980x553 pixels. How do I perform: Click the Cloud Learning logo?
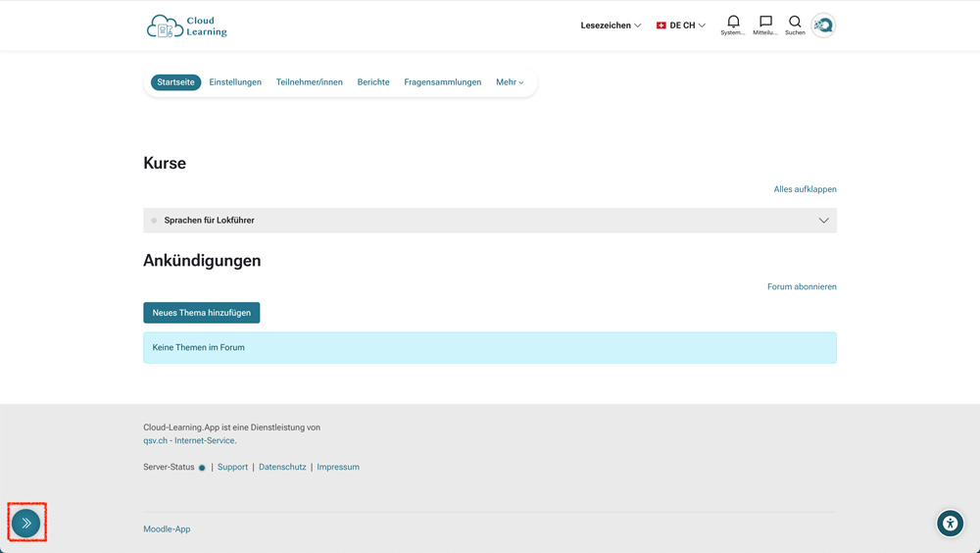[x=187, y=26]
